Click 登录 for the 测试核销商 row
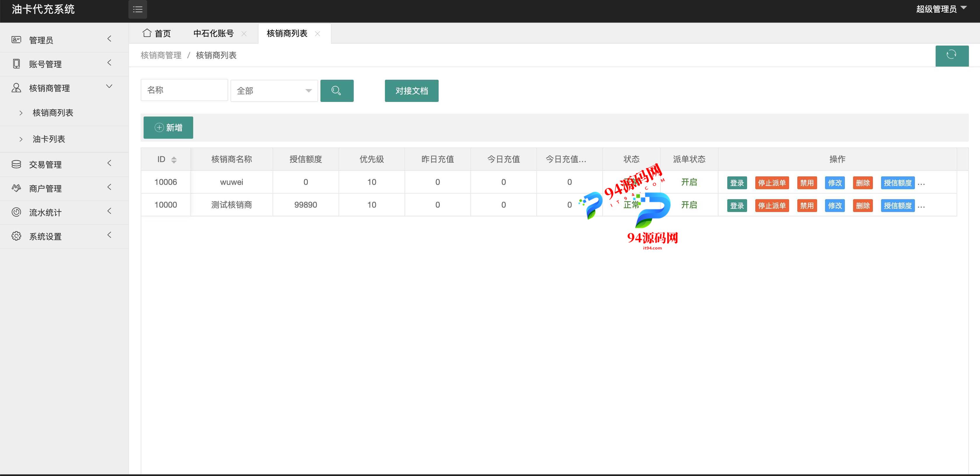980x476 pixels. click(x=737, y=206)
